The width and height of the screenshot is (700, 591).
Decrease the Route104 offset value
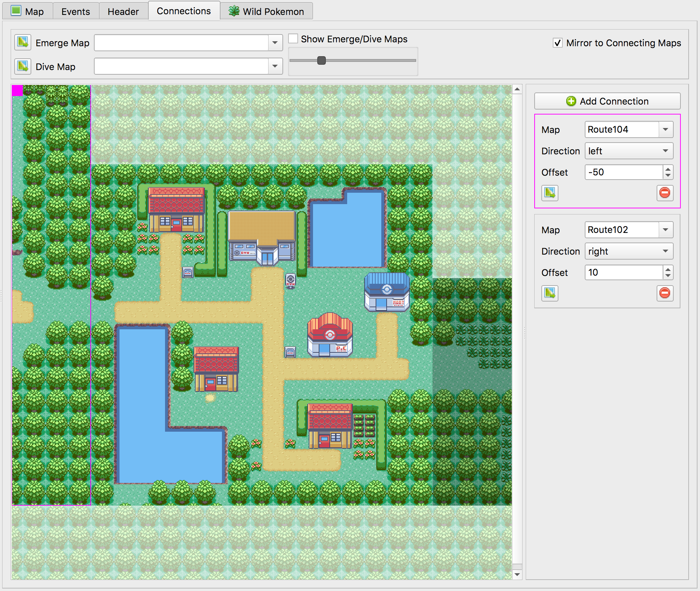tap(668, 176)
